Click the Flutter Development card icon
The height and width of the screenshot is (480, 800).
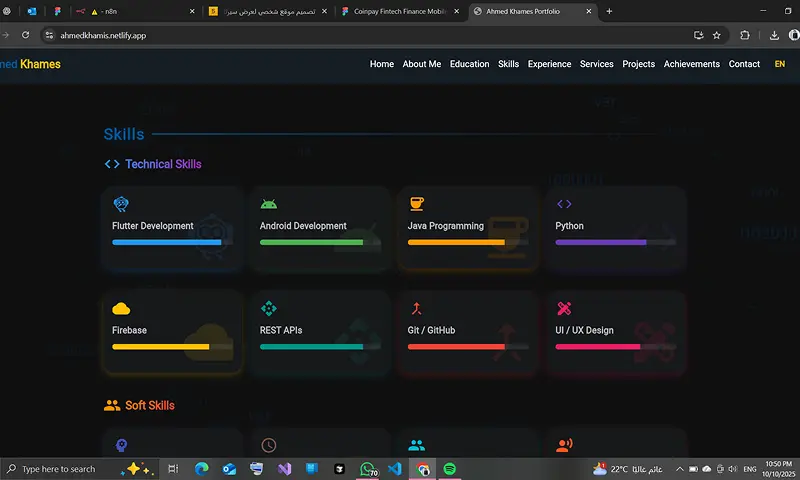pos(121,204)
